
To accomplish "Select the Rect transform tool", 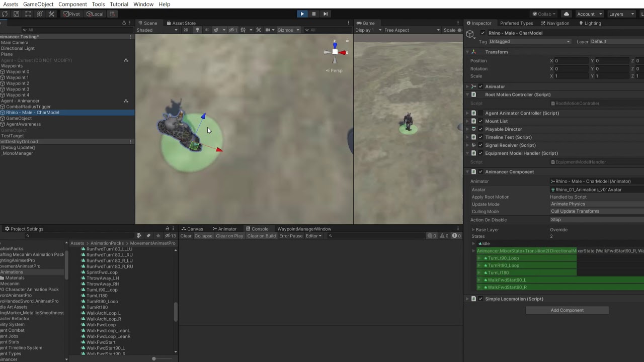I will 28,14.
